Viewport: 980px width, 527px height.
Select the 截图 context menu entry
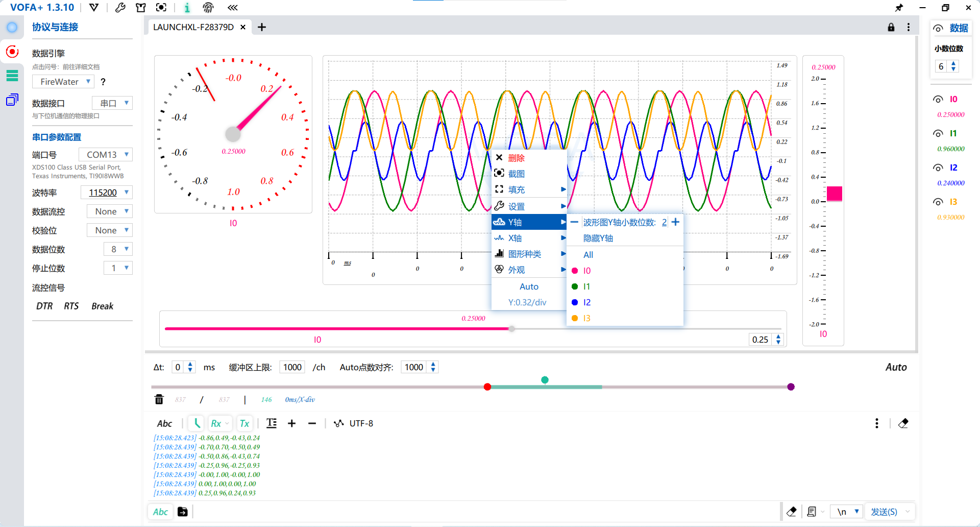[x=516, y=174]
